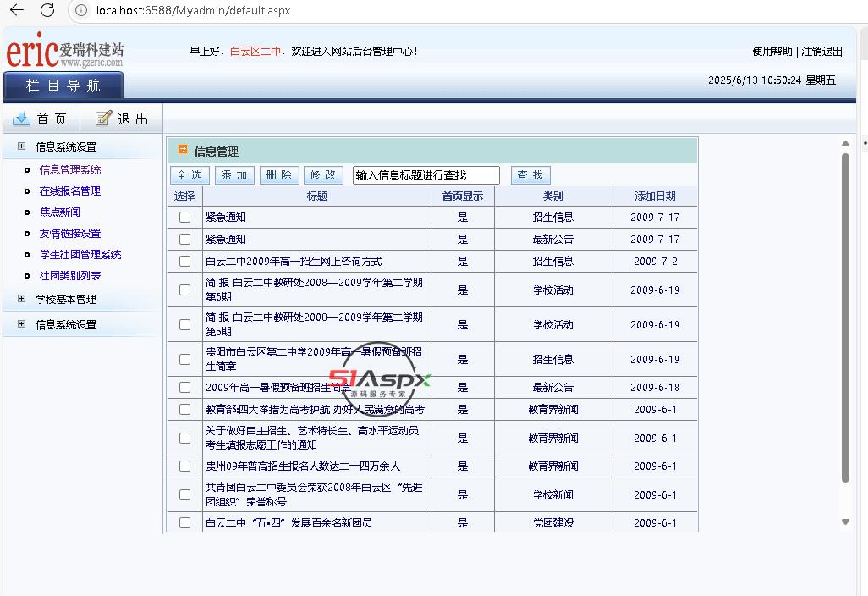Click the browser back arrow icon

click(x=16, y=10)
